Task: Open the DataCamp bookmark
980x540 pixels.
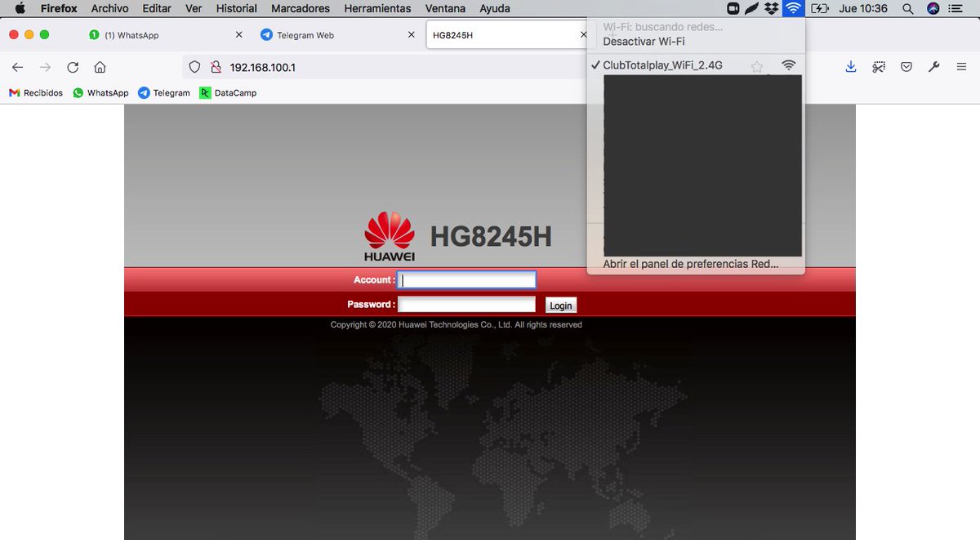Action: click(229, 92)
